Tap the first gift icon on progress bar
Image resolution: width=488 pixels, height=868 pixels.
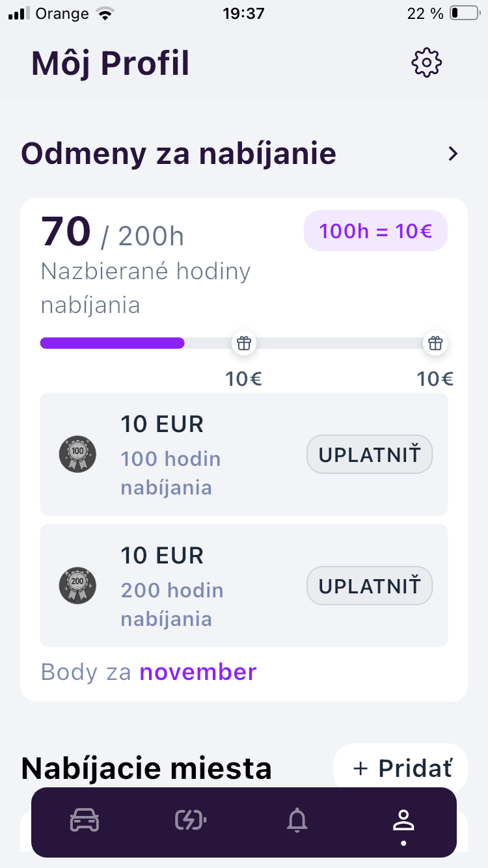tap(244, 343)
